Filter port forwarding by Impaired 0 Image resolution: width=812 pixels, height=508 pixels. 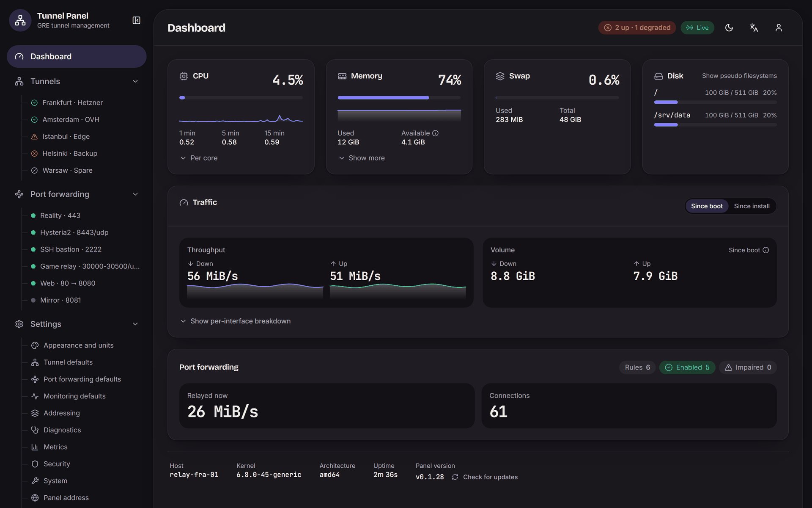coord(748,367)
